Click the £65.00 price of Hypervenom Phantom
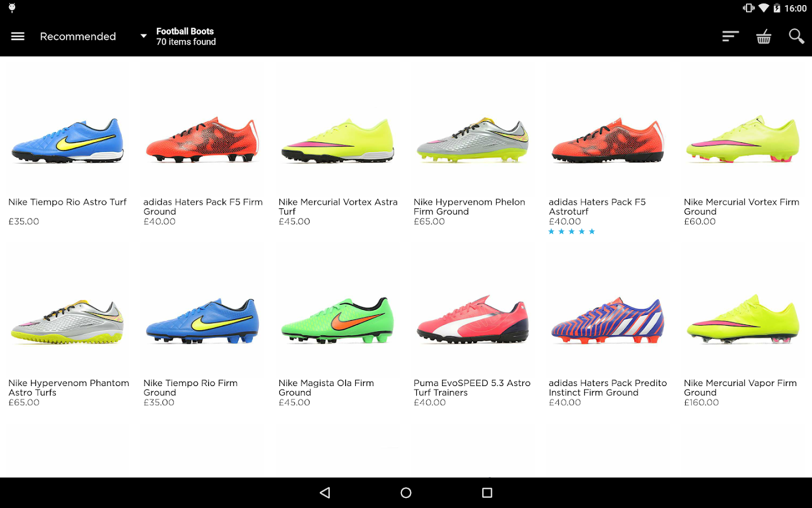Viewport: 812px width, 508px height. (x=24, y=402)
